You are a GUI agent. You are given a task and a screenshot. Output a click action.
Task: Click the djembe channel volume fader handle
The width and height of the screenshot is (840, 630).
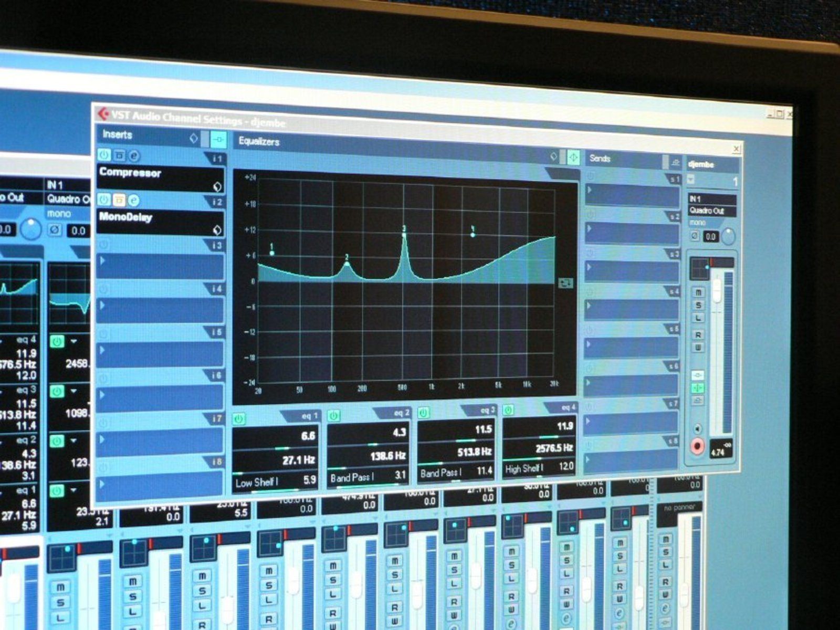pos(717,290)
